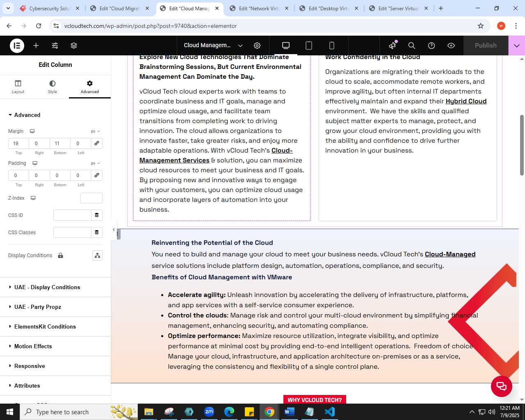Expand UAE - Party Propz section
This screenshot has height=420, width=525.
[x=55, y=307]
